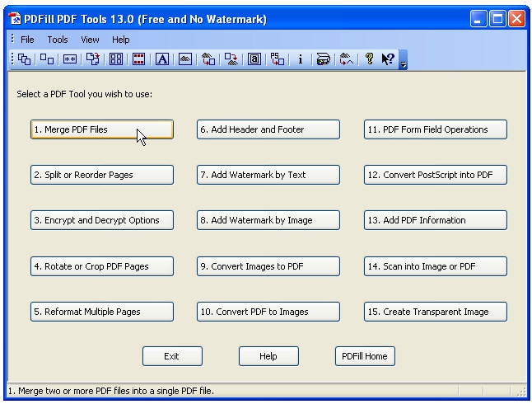The height and width of the screenshot is (404, 532).
Task: Click the Scan into Image or PDF toolbar icon
Action: click(x=324, y=59)
